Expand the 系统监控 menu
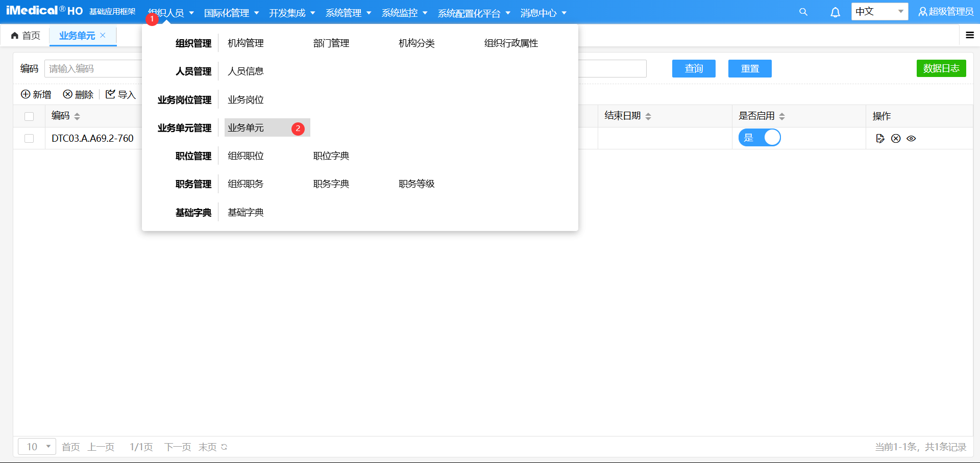Screen dimensions: 980x463 click(x=404, y=13)
